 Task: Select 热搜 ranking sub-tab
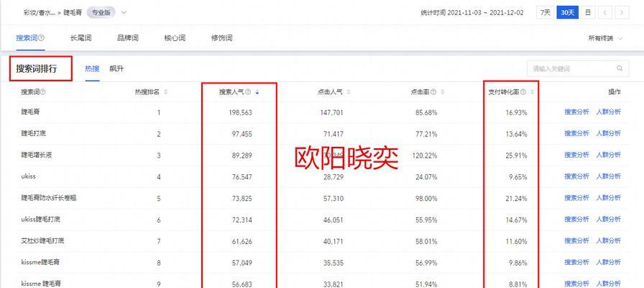coord(92,68)
